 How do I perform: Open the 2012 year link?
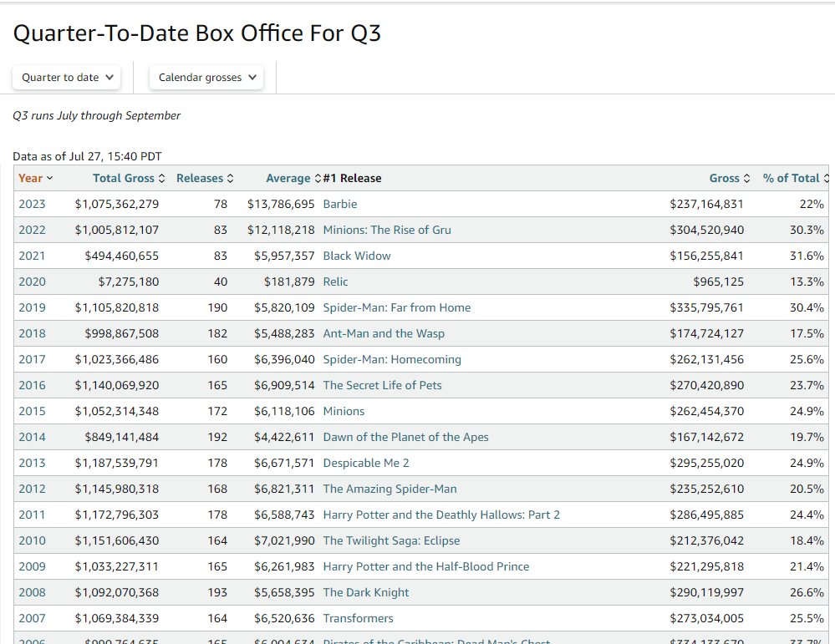tap(32, 489)
